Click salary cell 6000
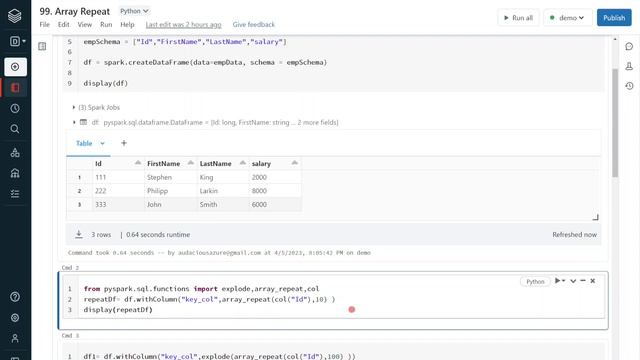This screenshot has height=360, width=640. [275, 204]
